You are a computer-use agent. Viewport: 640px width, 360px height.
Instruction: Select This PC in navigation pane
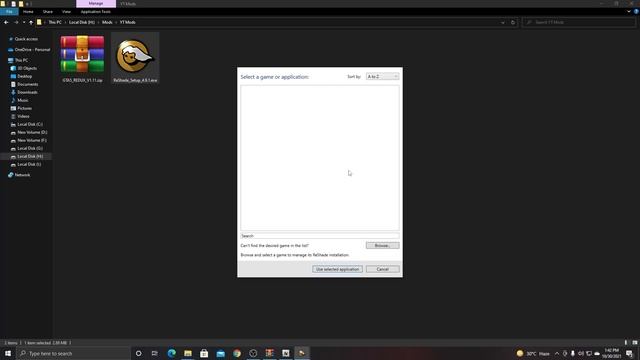coord(21,60)
